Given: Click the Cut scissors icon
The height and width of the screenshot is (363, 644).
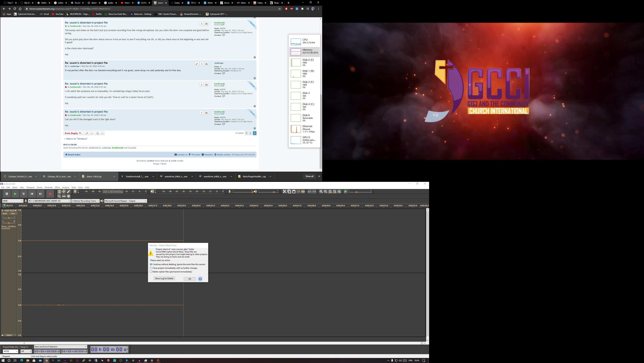Looking at the screenshot, I should 284,192.
